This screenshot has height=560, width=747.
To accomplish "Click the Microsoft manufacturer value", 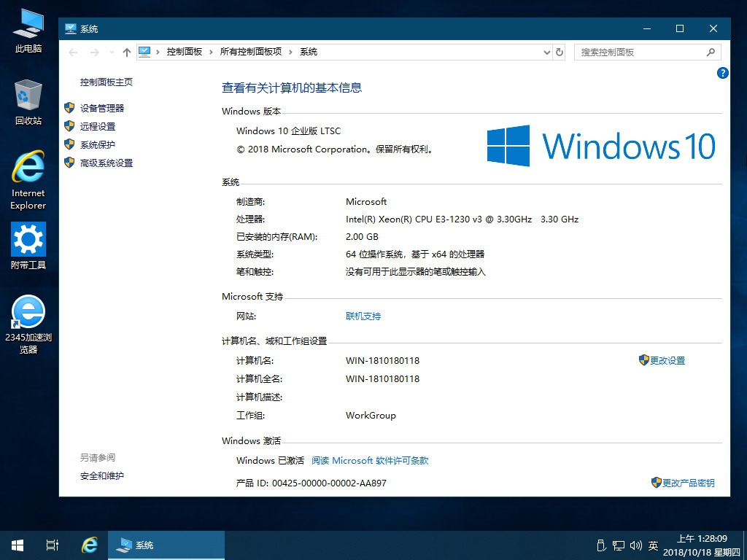I will pyautogui.click(x=366, y=201).
